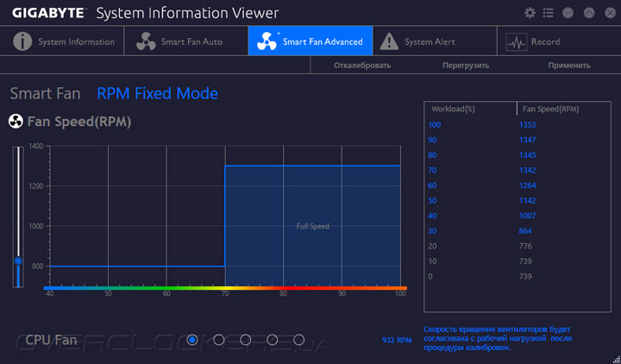
Task: Open the settings gear icon
Action: click(x=530, y=13)
